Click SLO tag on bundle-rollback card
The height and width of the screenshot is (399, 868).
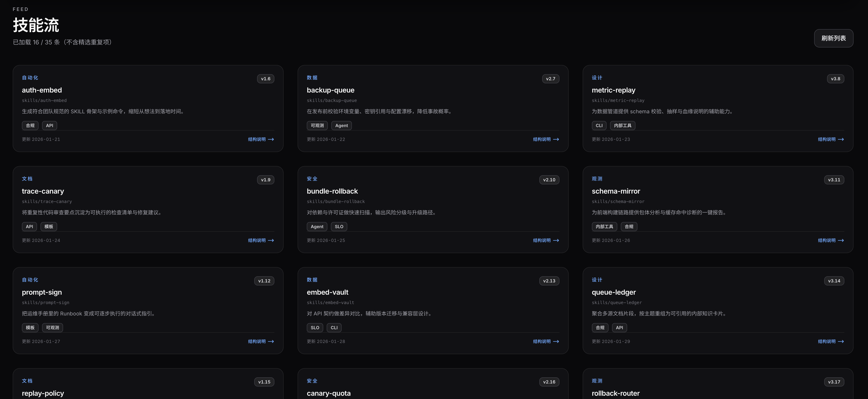coord(339,227)
